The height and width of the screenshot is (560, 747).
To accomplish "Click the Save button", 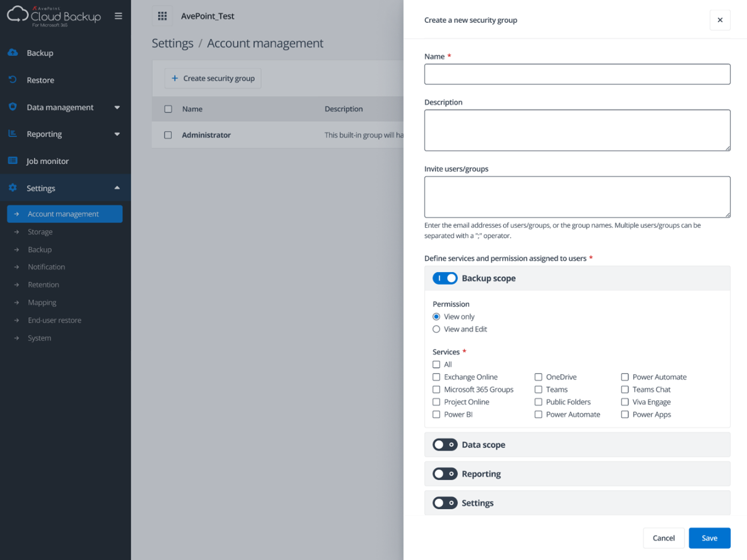I will 710,538.
